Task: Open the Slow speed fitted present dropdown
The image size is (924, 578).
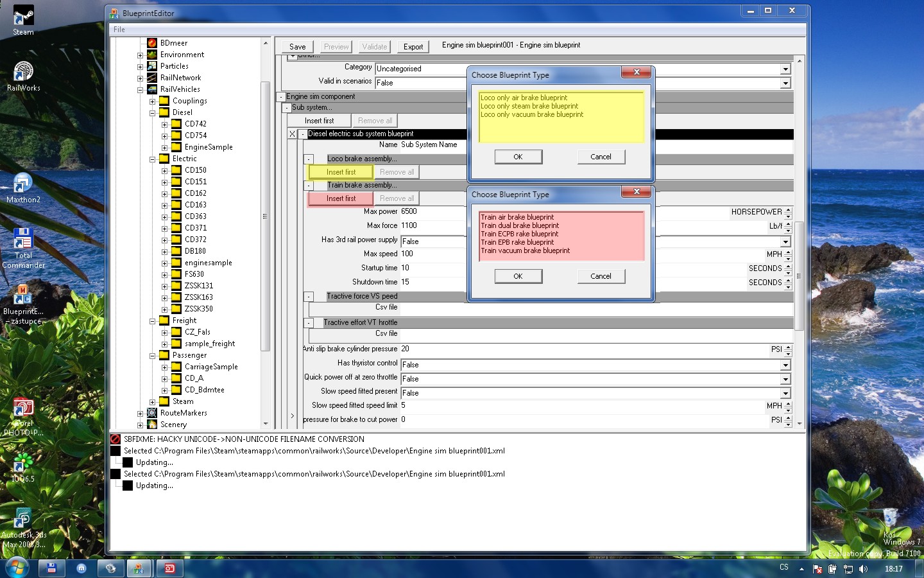Action: pyautogui.click(x=785, y=393)
